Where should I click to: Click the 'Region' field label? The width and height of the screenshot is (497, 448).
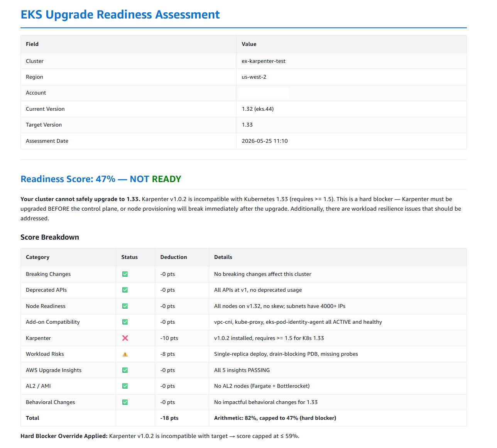34,77
